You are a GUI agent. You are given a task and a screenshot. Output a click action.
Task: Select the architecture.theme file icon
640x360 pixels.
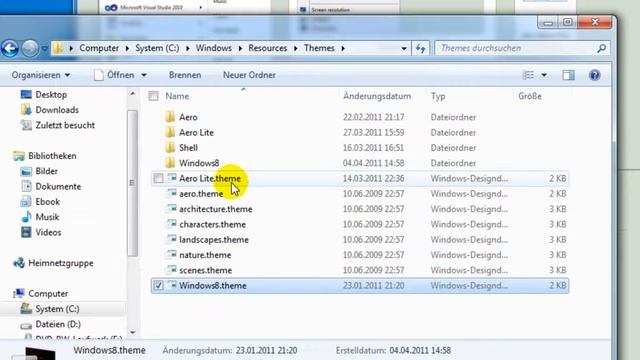tap(171, 209)
